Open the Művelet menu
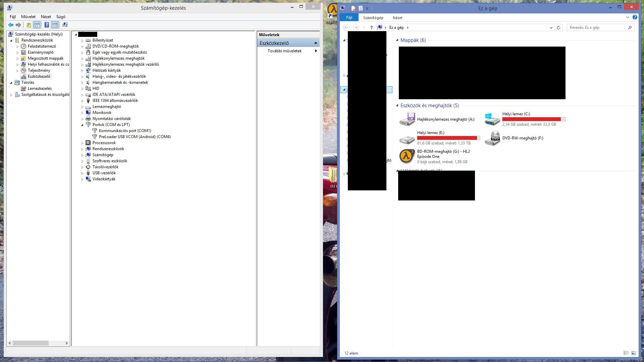The width and height of the screenshot is (644, 362). [x=28, y=16]
